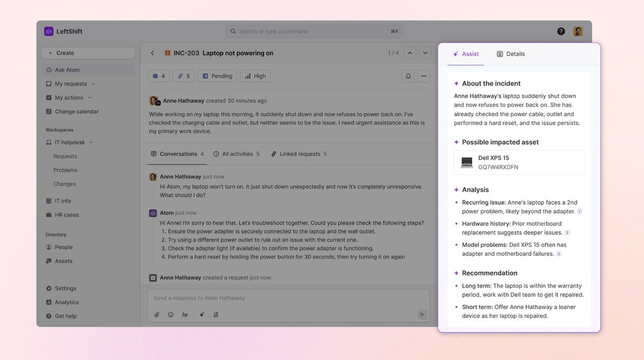The width and height of the screenshot is (644, 360).
Task: Collapse the IT helpdesk workspace
Action: pos(91,143)
